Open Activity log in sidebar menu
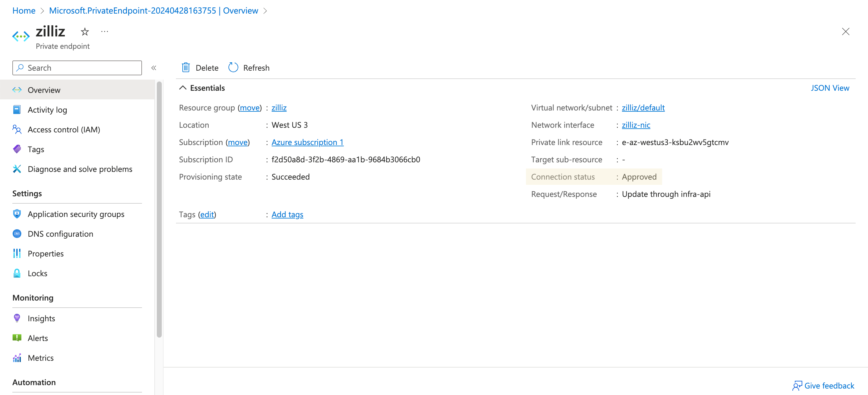The width and height of the screenshot is (868, 395). coord(47,110)
